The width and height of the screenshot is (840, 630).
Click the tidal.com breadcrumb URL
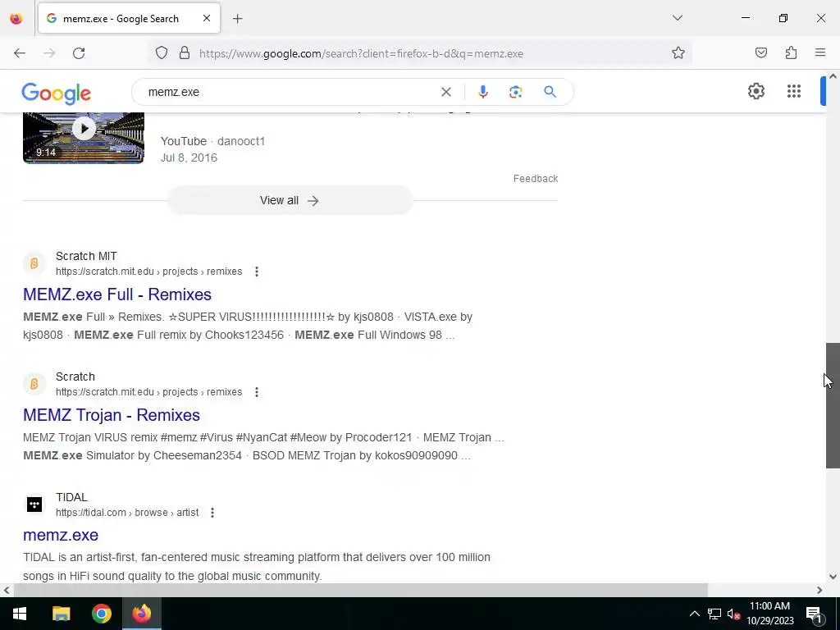[x=127, y=513]
